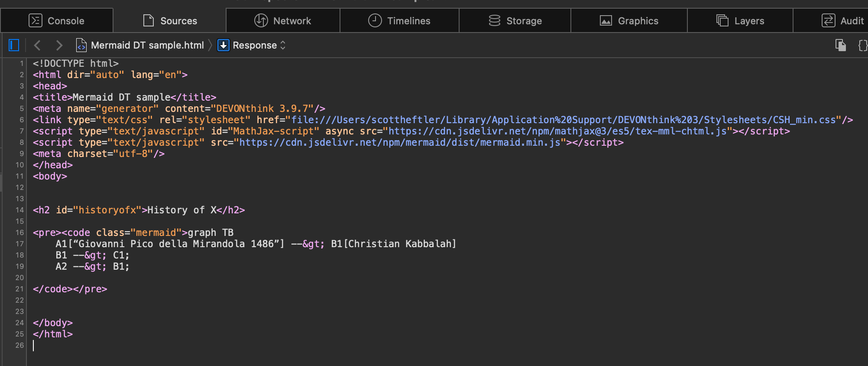Click line number 26 in gutter
The width and height of the screenshot is (868, 366).
coord(19,345)
